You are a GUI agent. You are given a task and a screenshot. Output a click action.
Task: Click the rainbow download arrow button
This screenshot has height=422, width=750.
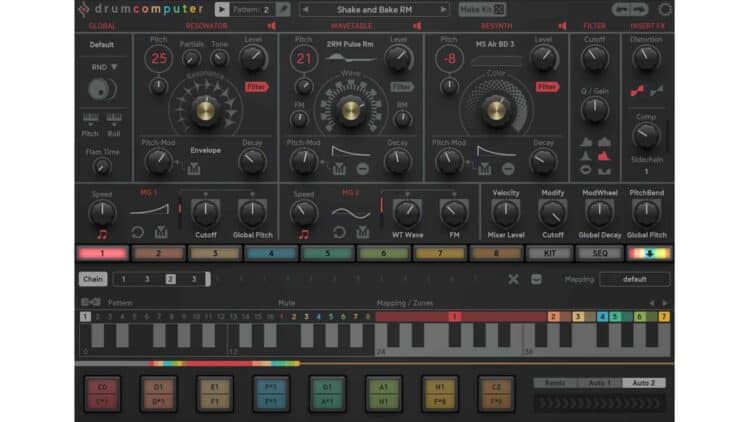coord(650,253)
